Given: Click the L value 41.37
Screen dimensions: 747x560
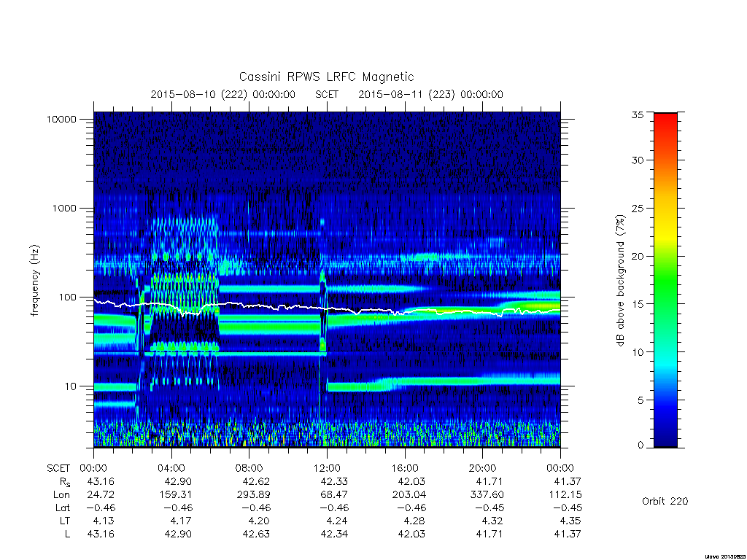Looking at the screenshot, I should coord(568,534).
